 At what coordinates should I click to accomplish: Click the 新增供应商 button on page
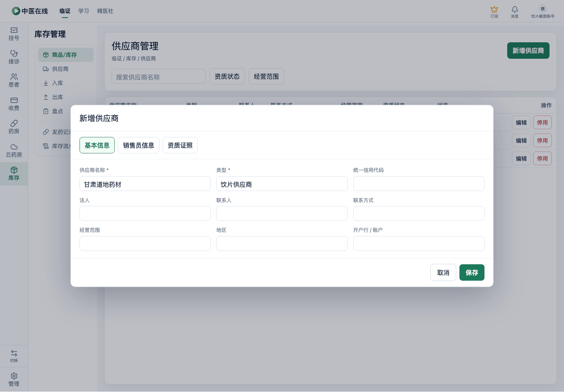[x=528, y=51]
